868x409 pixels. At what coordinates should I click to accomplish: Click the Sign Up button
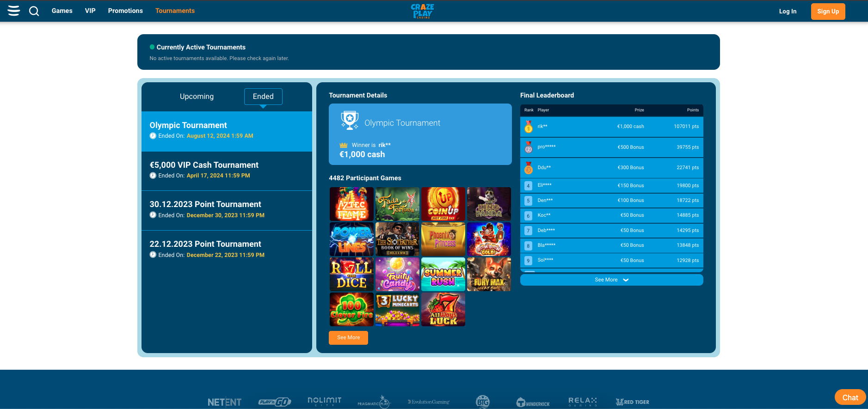(x=828, y=12)
